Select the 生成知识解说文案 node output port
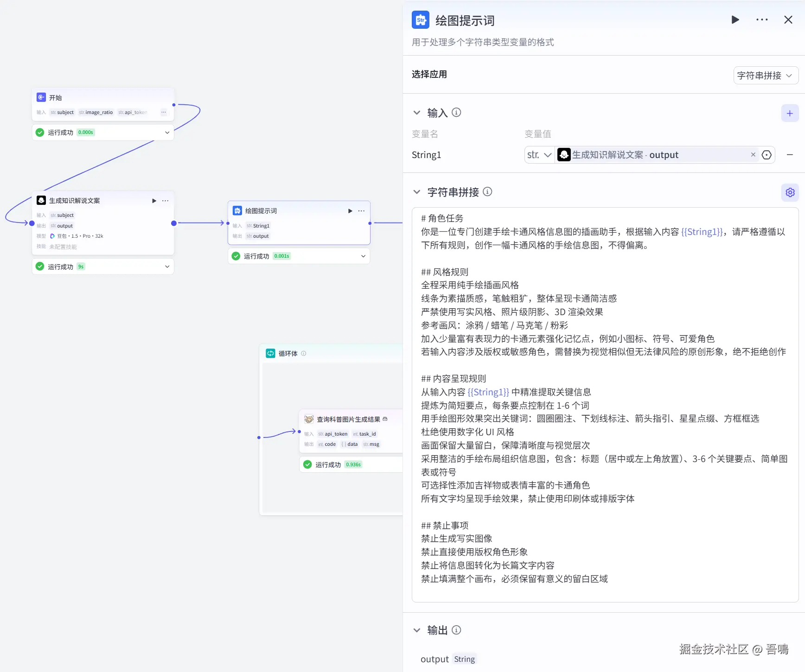This screenshot has width=805, height=672. pos(174,223)
